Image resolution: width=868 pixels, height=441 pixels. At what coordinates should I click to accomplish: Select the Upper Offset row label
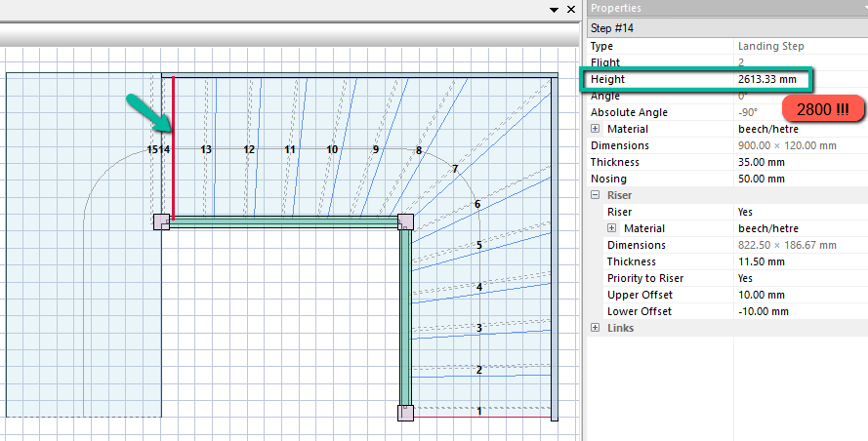[x=640, y=295]
